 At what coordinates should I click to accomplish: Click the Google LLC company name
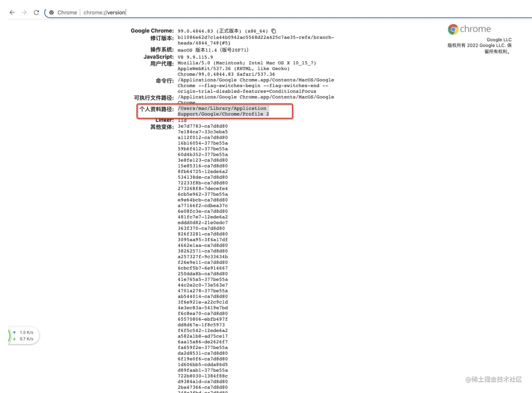pos(499,40)
